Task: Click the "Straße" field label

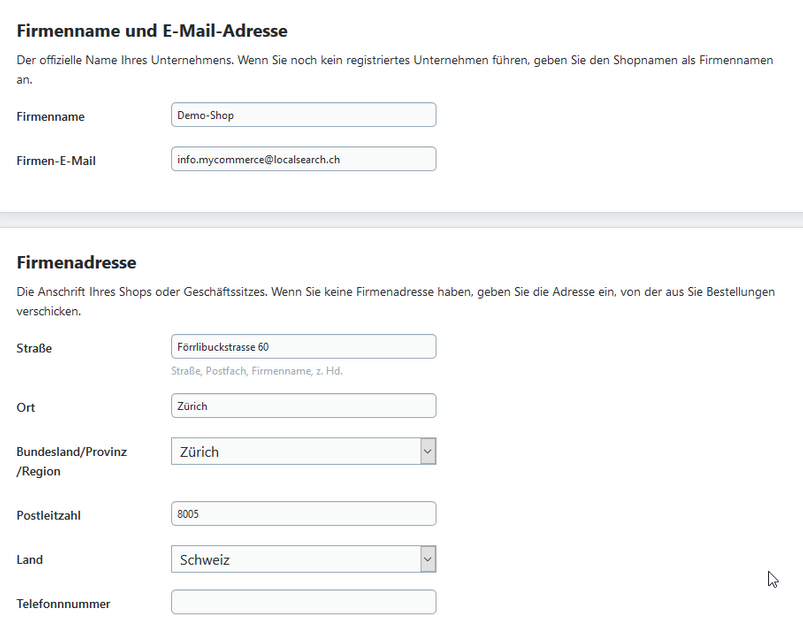Action: click(34, 349)
